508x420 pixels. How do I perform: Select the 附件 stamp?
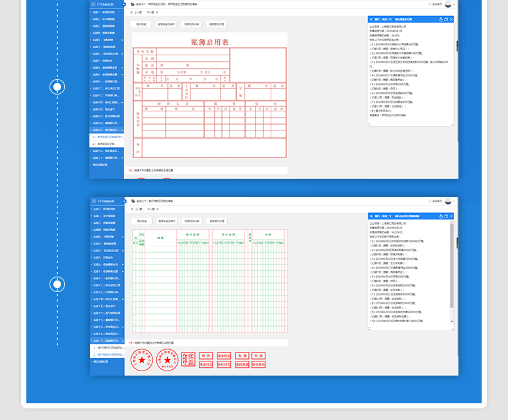[206, 355]
